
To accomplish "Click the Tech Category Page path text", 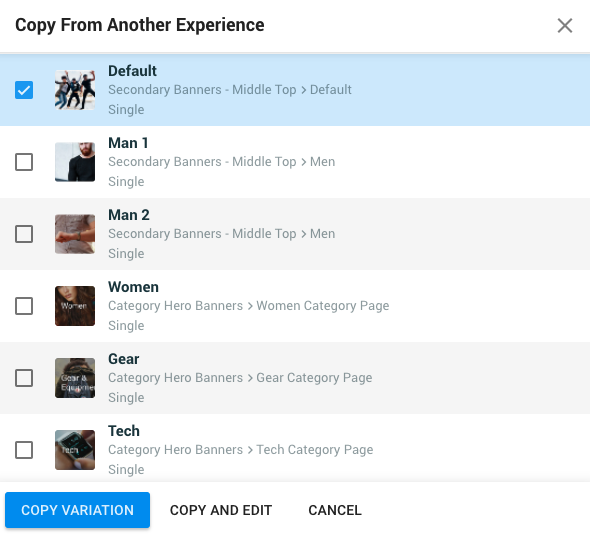I will click(x=315, y=450).
